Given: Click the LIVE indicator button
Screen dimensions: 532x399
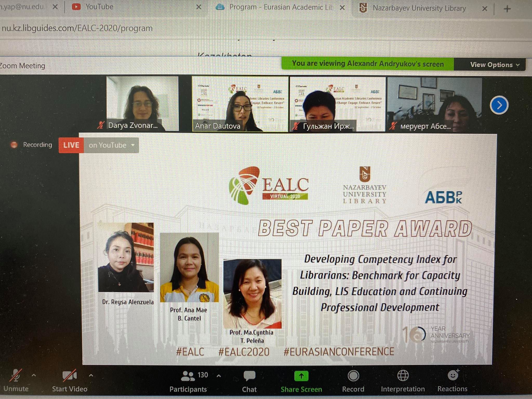Looking at the screenshot, I should tap(71, 145).
